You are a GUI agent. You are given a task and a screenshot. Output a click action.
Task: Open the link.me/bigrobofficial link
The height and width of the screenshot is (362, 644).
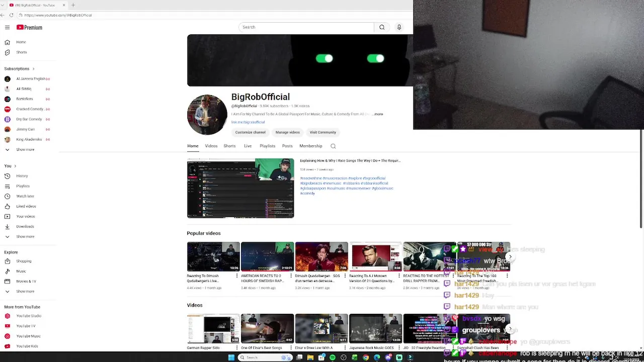[x=248, y=122]
